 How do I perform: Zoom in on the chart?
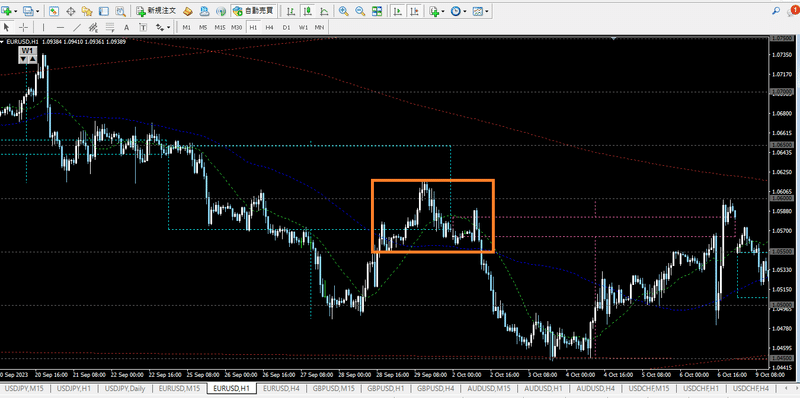[343, 11]
